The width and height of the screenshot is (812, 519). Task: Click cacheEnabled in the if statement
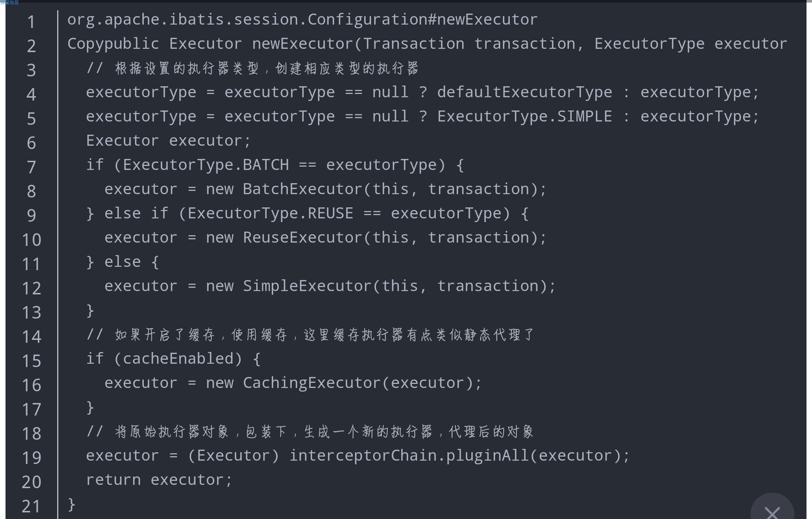pyautogui.click(x=178, y=359)
